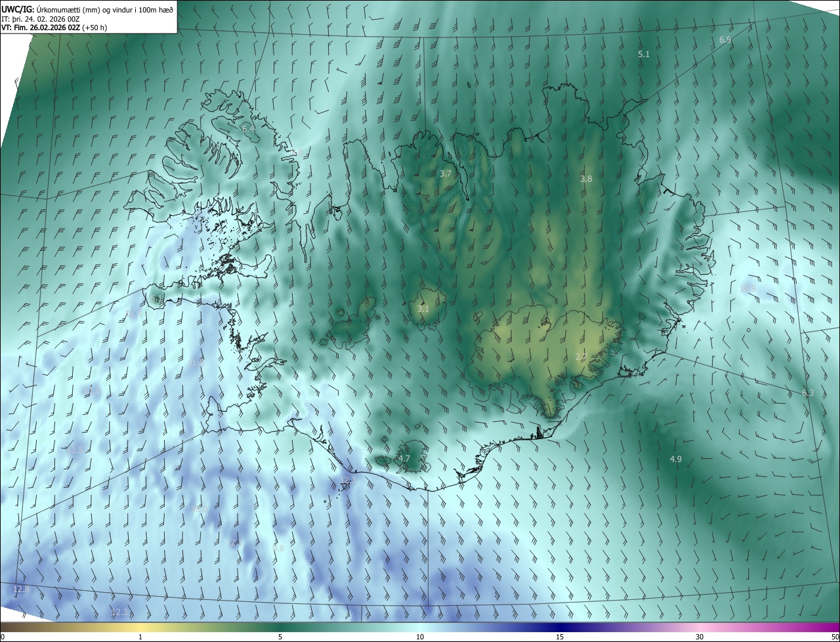Click the 3.1 value label on the glacier outline

coord(423,309)
